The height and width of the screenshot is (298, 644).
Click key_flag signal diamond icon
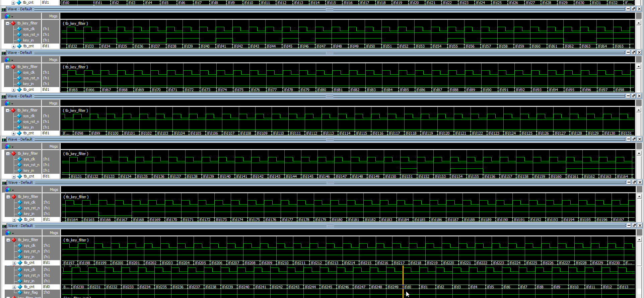[20, 293]
